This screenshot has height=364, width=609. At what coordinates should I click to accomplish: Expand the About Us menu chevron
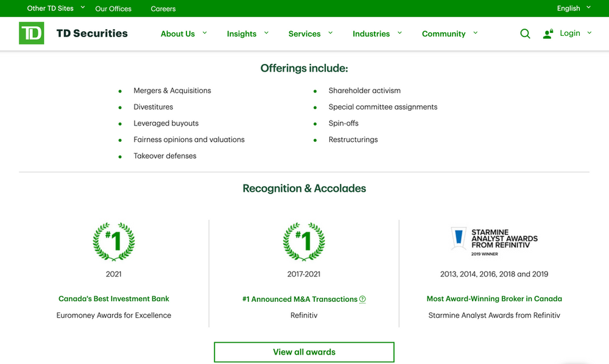click(x=205, y=33)
